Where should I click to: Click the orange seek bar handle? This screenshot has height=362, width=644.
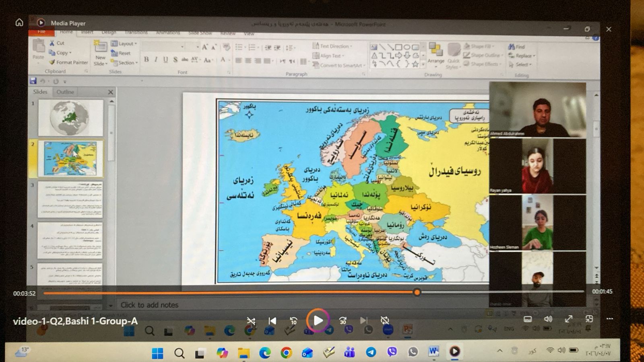(417, 292)
